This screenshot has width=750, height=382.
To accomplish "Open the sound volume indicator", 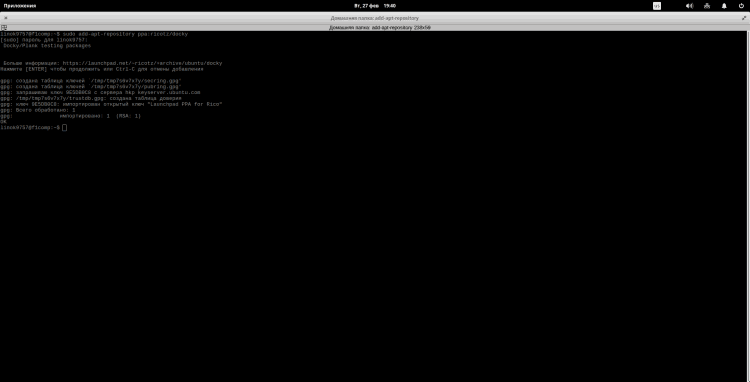I will [689, 6].
